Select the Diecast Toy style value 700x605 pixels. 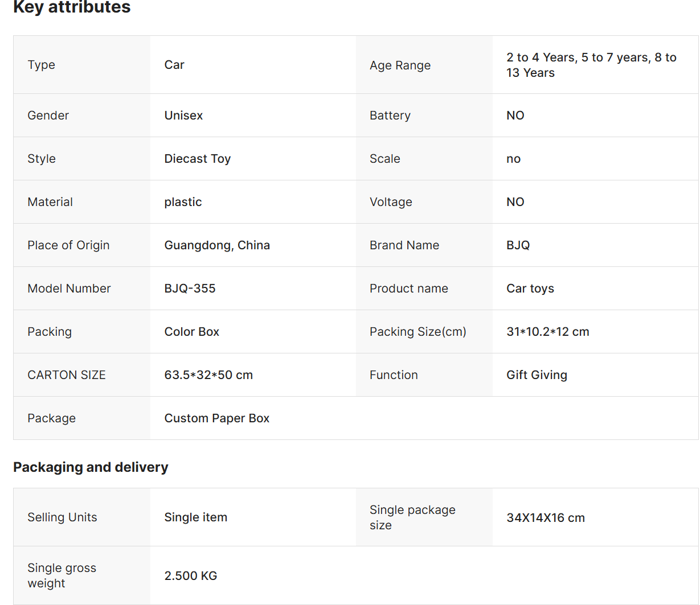pyautogui.click(x=198, y=159)
